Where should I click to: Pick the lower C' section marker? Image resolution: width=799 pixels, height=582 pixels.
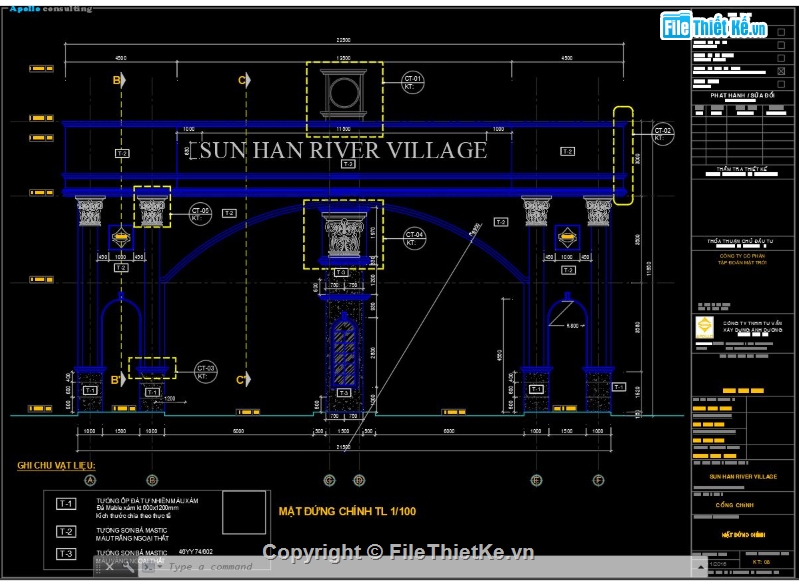pyautogui.click(x=244, y=380)
